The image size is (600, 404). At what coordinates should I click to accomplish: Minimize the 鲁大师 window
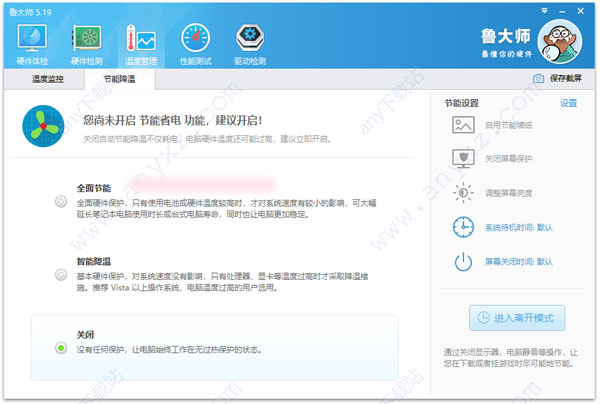click(562, 11)
